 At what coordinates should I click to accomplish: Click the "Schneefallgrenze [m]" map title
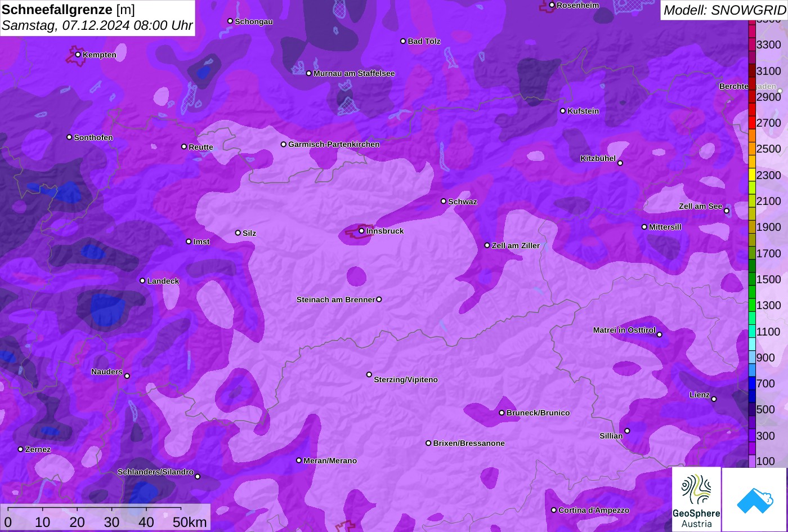tap(69, 10)
